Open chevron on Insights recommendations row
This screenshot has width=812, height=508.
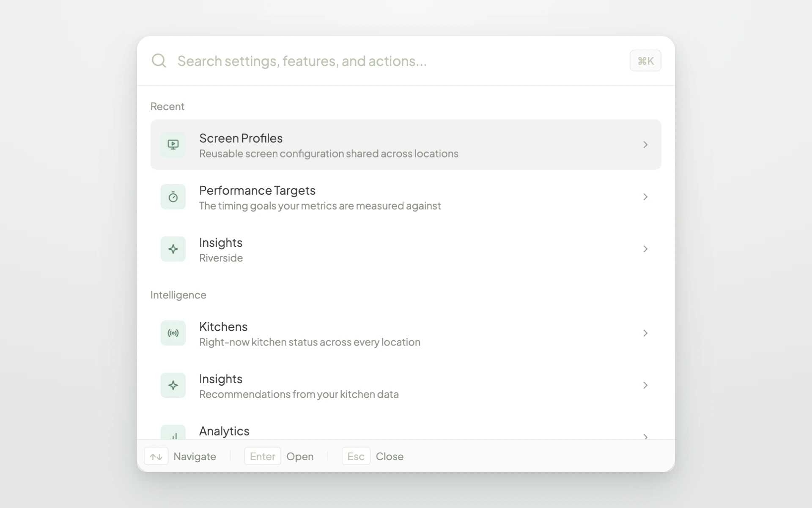point(645,385)
